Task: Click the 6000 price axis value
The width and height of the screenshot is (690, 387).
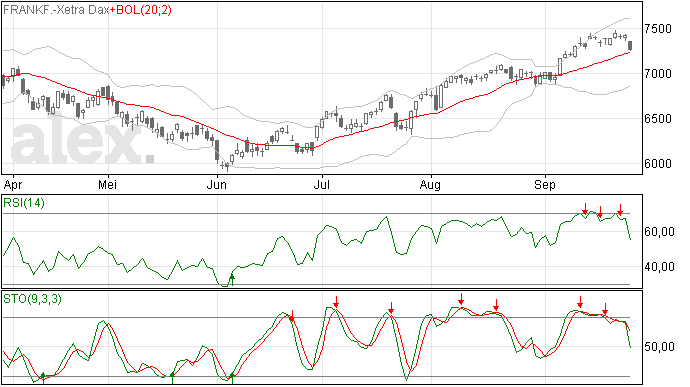Action: (658, 164)
